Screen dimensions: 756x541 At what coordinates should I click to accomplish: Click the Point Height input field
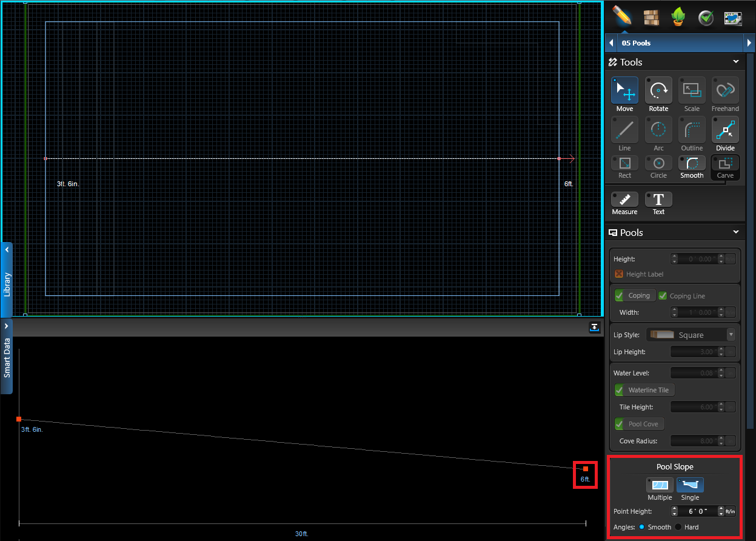[697, 511]
